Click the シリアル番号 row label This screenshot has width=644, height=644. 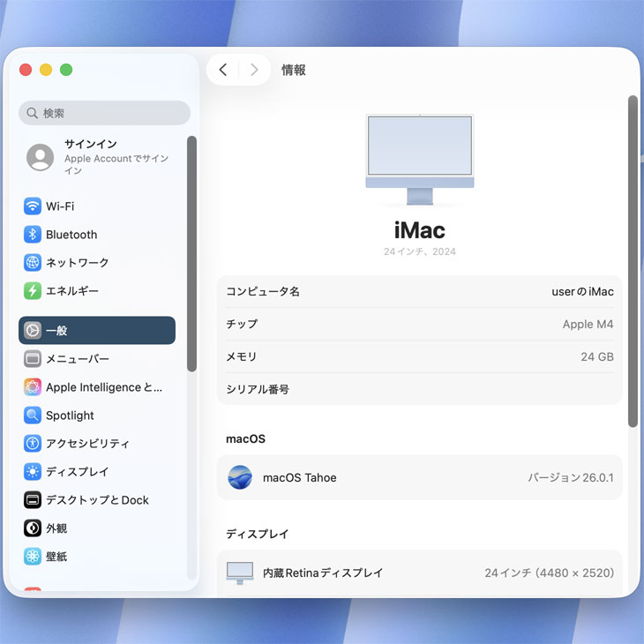[258, 389]
